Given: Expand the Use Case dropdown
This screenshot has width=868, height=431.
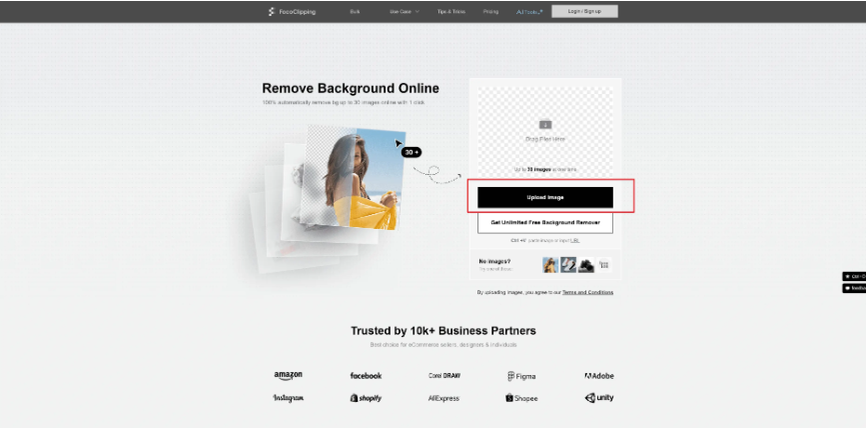Looking at the screenshot, I should coord(404,11).
